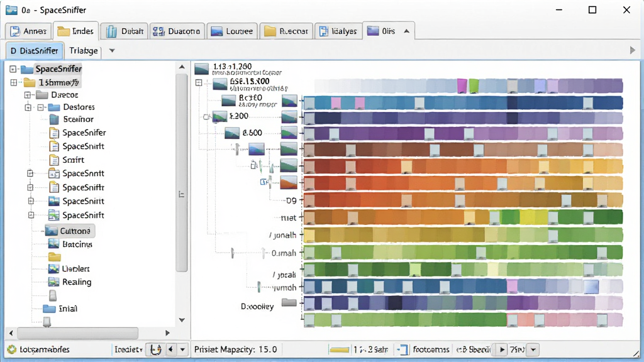Click the Realing image icon

click(x=54, y=282)
